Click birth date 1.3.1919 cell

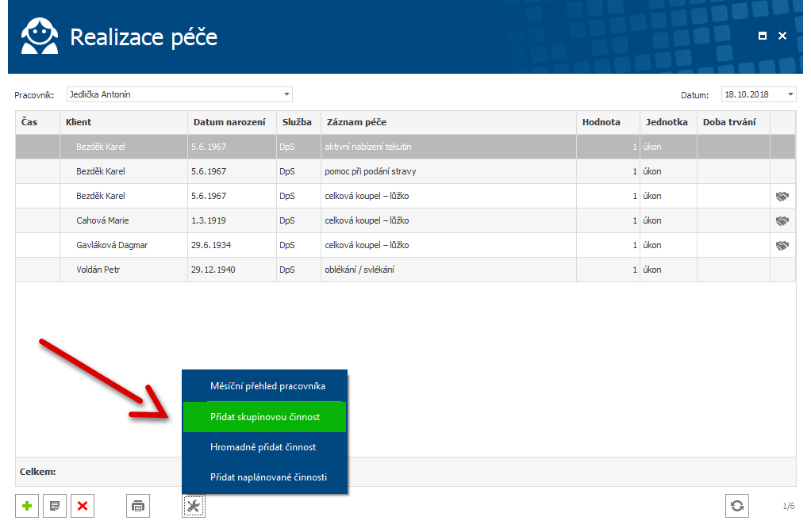point(232,220)
